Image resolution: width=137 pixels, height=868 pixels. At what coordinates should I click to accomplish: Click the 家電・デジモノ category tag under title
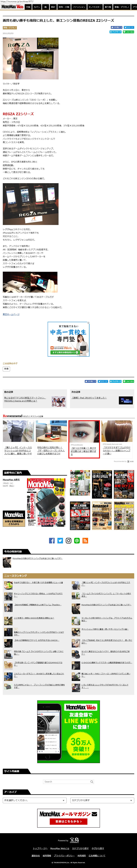click(10, 28)
